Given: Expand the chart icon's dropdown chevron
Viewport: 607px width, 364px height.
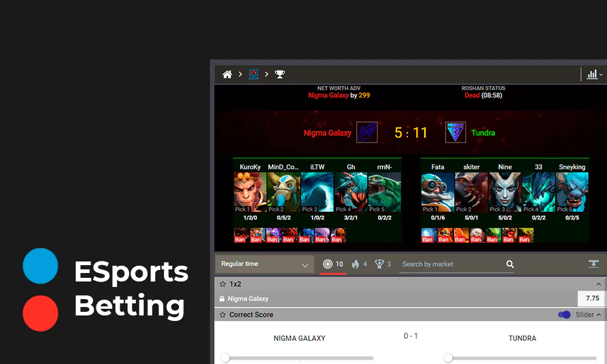Looking at the screenshot, I should (x=600, y=74).
